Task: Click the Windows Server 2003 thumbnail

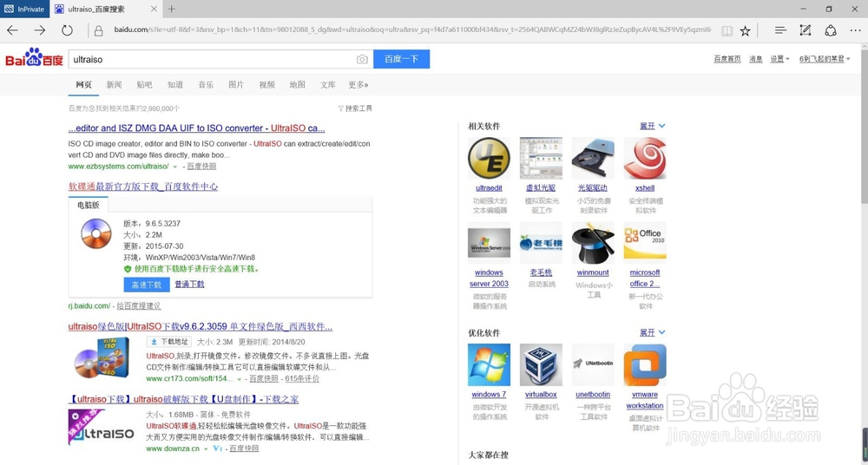Action: tap(489, 242)
